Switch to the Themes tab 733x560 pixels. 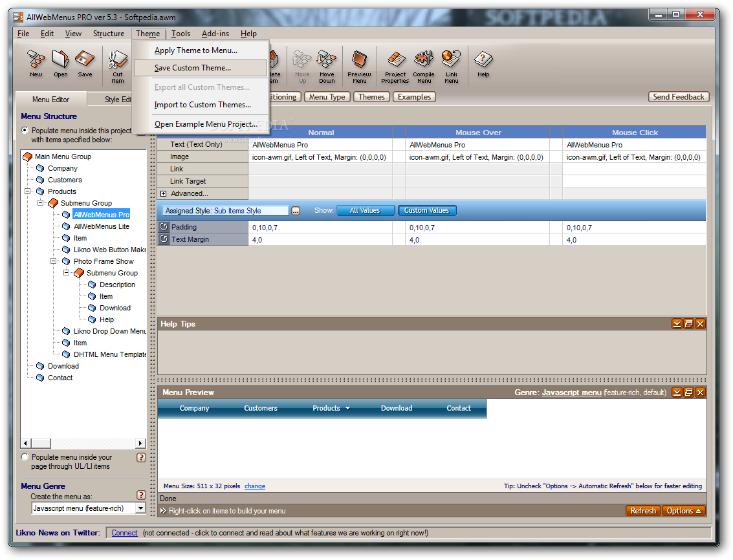[x=371, y=97]
